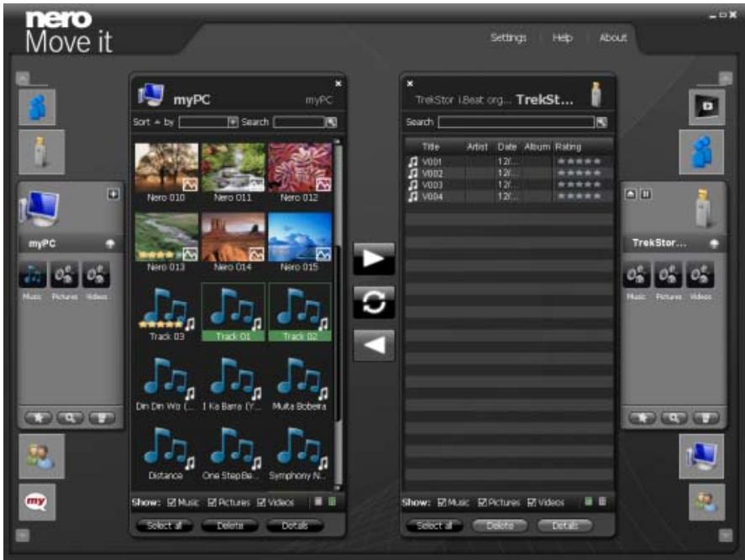This screenshot has width=745, height=560.
Task: Eject the TrekStor device using the eject icon
Action: click(631, 194)
